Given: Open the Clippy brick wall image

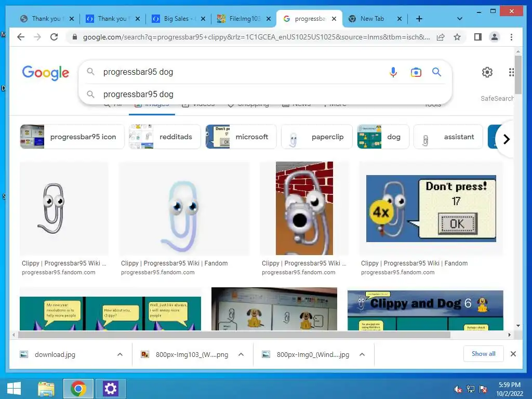Looking at the screenshot, I should (x=304, y=208).
